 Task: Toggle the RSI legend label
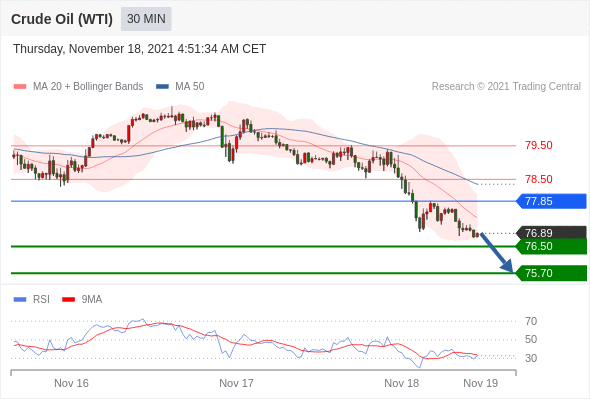(41, 300)
